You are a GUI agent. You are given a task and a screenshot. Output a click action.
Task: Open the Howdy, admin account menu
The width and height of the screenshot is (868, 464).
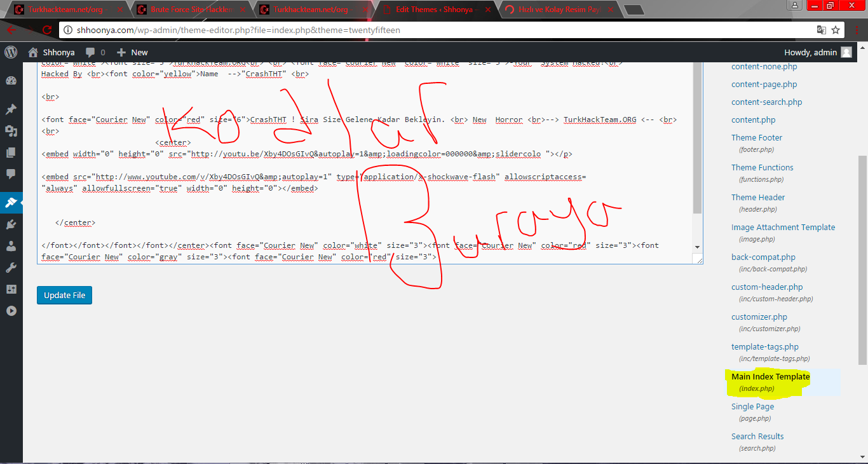coord(818,52)
